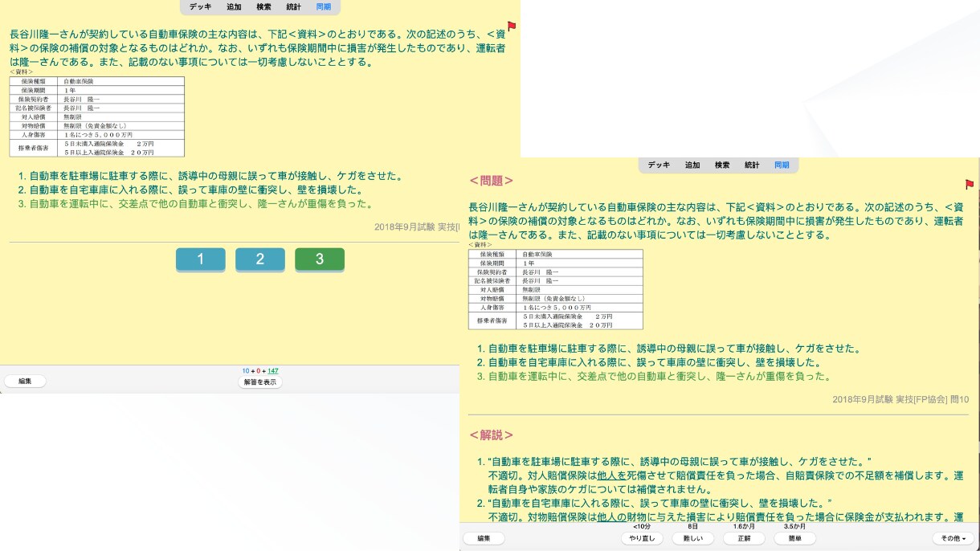Click insurance table image in question window

pyautogui.click(x=97, y=116)
